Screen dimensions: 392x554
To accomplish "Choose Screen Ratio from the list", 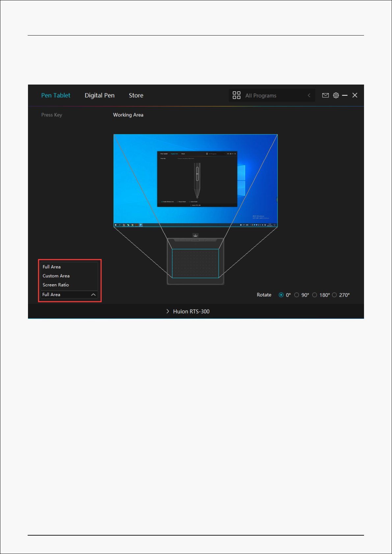I will pyautogui.click(x=56, y=285).
